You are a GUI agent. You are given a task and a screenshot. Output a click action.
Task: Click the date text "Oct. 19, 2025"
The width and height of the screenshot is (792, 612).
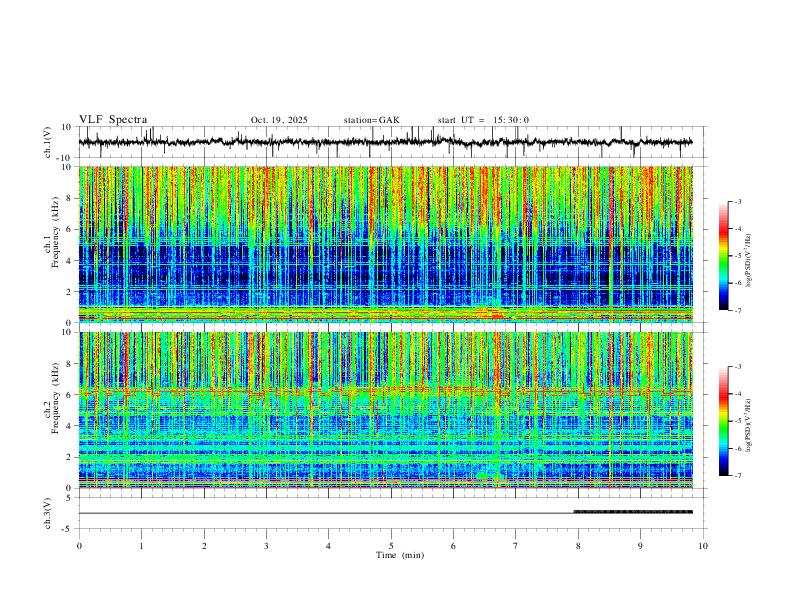(279, 120)
